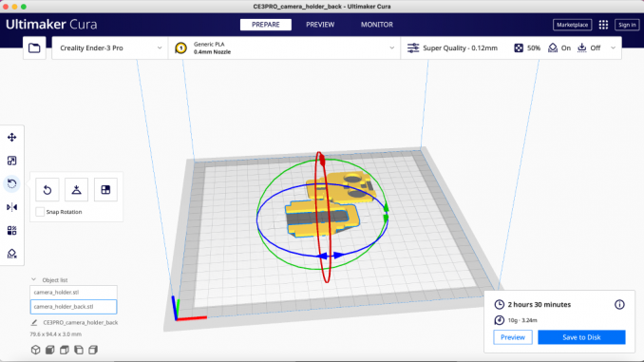Select camera_holder.stl in the object list
The height and width of the screenshot is (362, 644).
[73, 292]
